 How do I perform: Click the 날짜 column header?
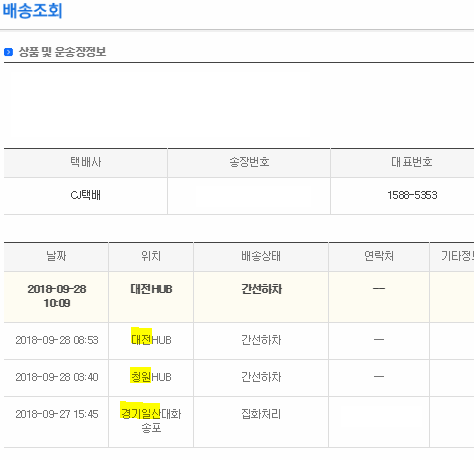(56, 256)
